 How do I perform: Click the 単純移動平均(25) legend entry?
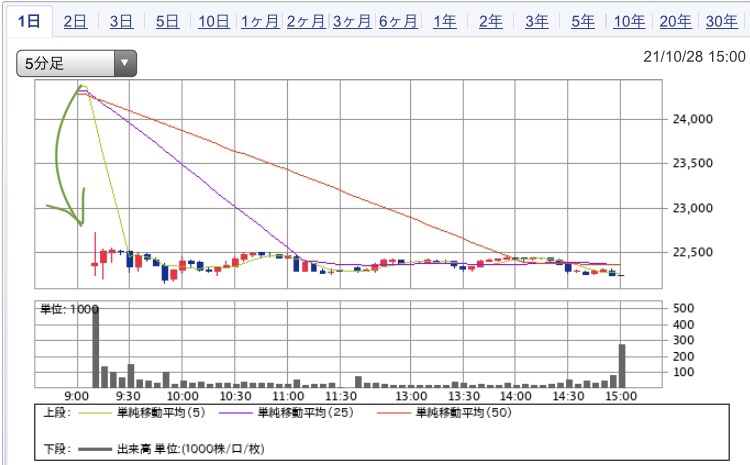[x=297, y=412]
